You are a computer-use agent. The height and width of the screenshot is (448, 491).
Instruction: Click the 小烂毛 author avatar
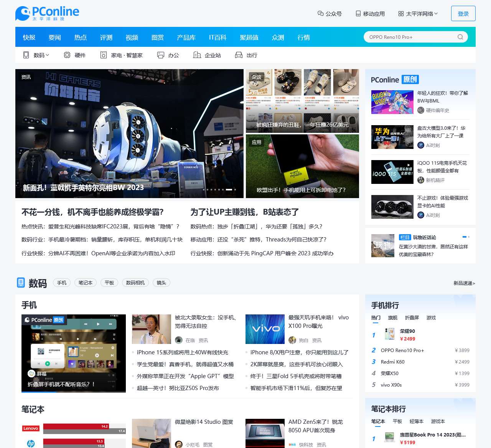point(178,445)
